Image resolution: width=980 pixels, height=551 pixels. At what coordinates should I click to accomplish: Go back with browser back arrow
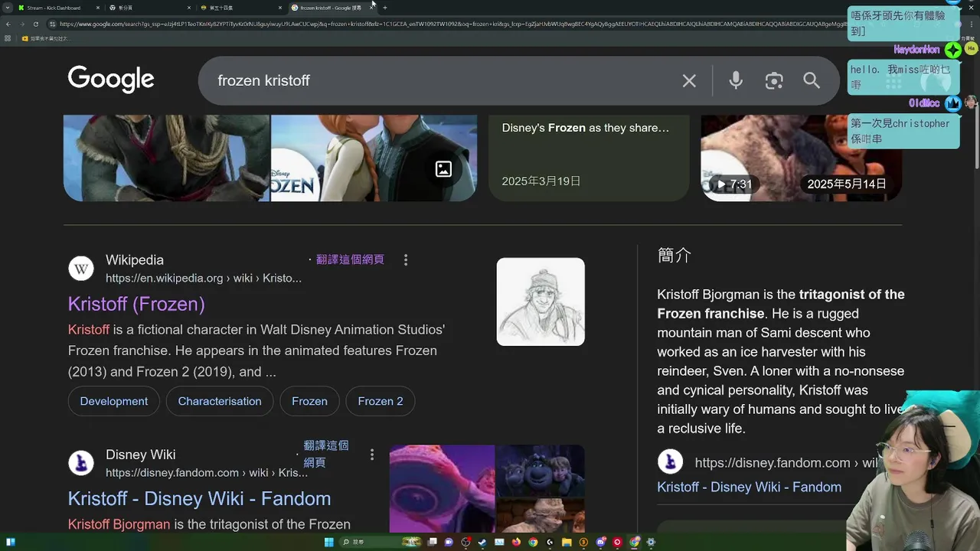click(8, 24)
